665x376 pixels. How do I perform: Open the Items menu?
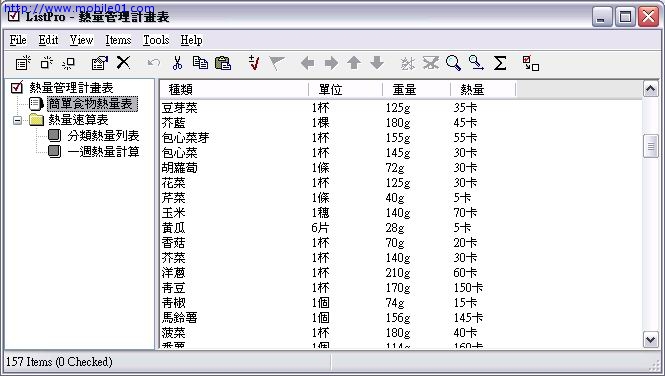pyautogui.click(x=118, y=40)
